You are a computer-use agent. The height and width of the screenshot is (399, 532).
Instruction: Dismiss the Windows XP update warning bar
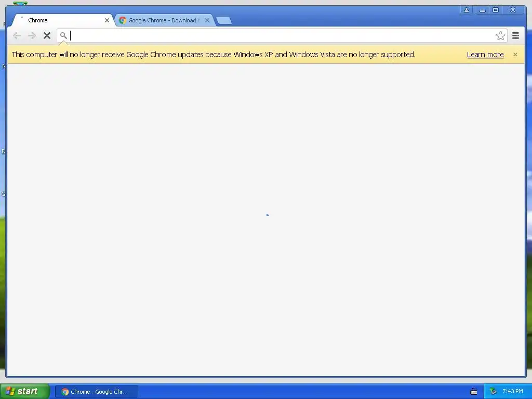(515, 54)
